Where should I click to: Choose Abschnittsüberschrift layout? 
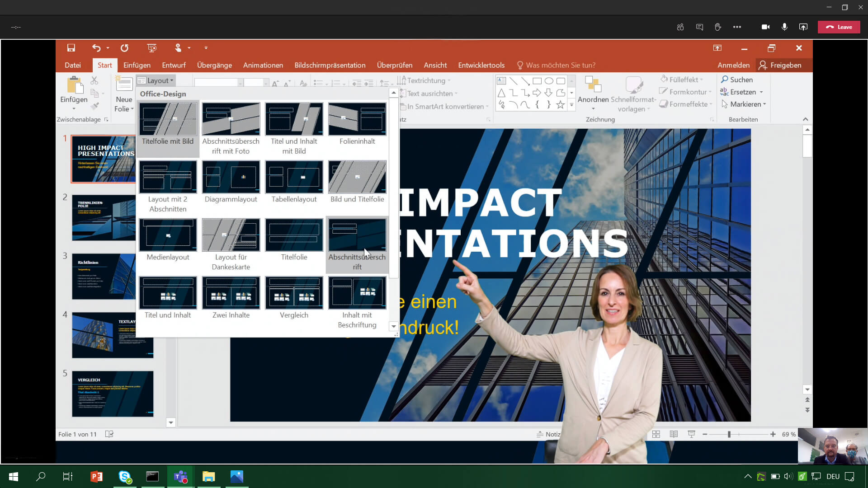357,244
